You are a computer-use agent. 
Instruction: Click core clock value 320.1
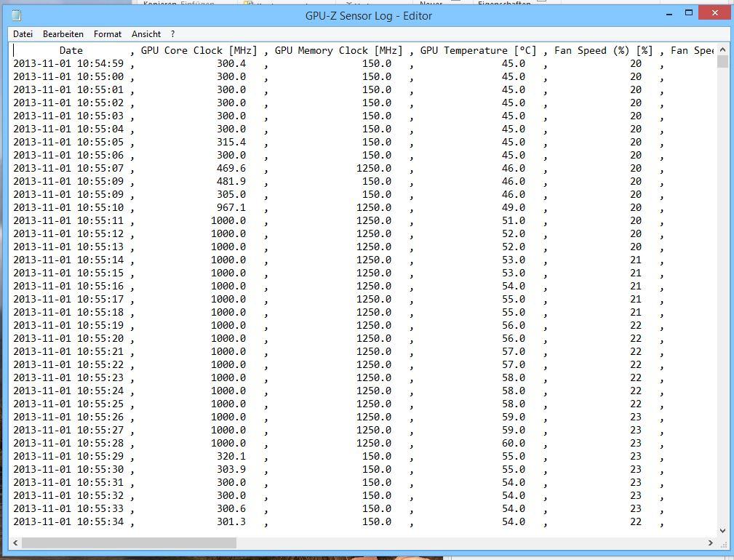(x=231, y=456)
